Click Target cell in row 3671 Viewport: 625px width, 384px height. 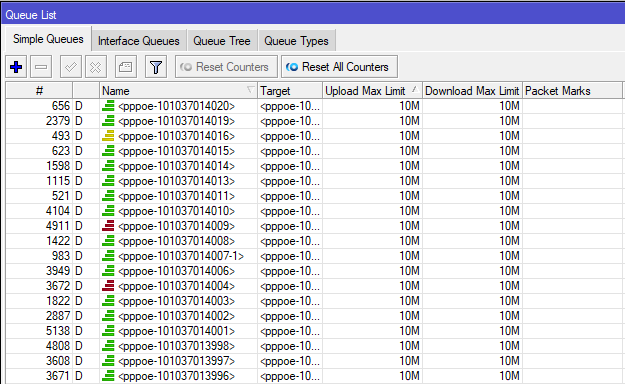pos(290,376)
